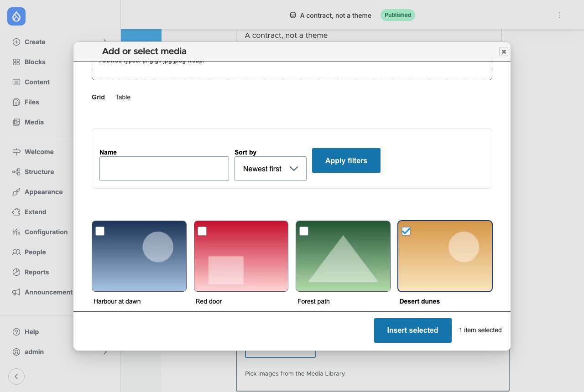Click the Configuration sliders icon
The image size is (584, 392).
tap(16, 232)
